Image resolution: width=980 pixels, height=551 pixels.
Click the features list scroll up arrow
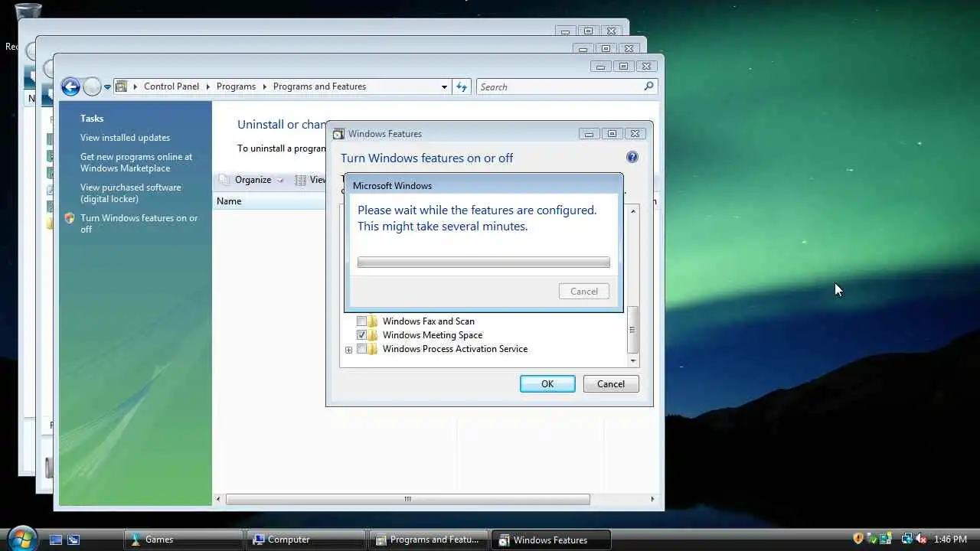(x=632, y=210)
